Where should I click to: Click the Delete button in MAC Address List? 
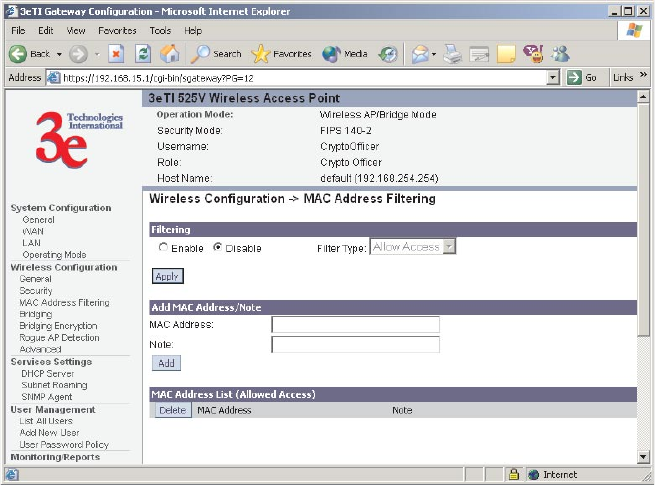[x=173, y=410]
